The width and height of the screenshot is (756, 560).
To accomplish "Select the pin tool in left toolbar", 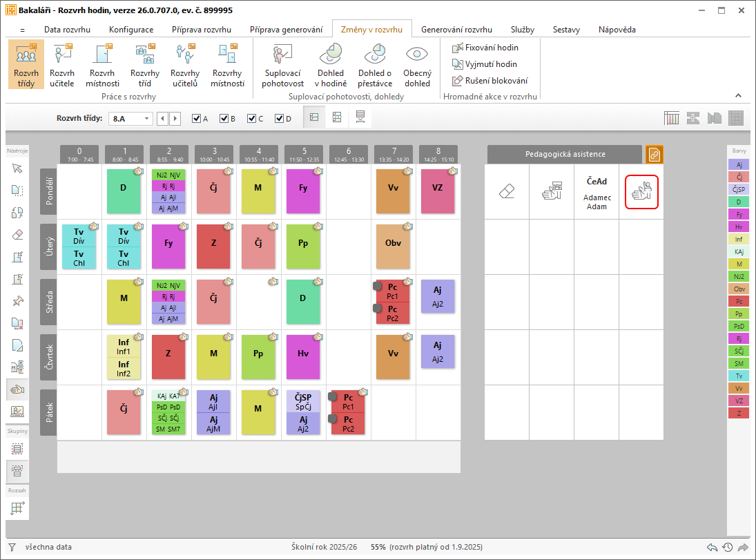I will pos(17,301).
